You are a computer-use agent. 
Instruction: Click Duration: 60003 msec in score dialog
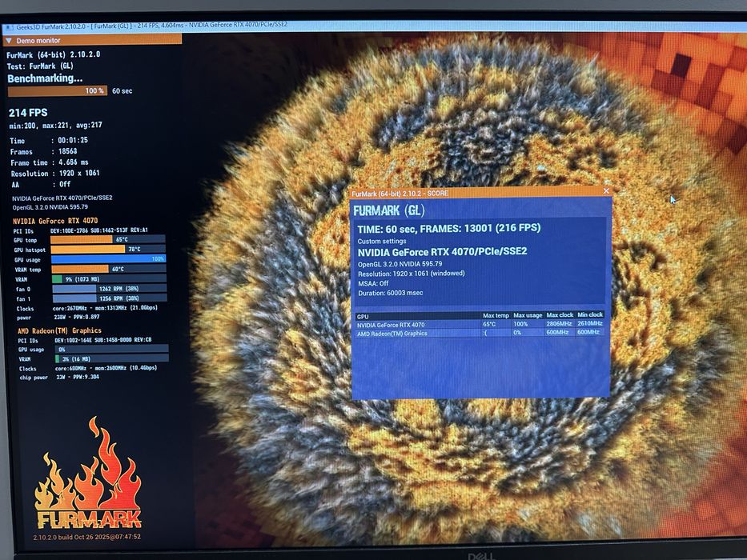click(390, 293)
